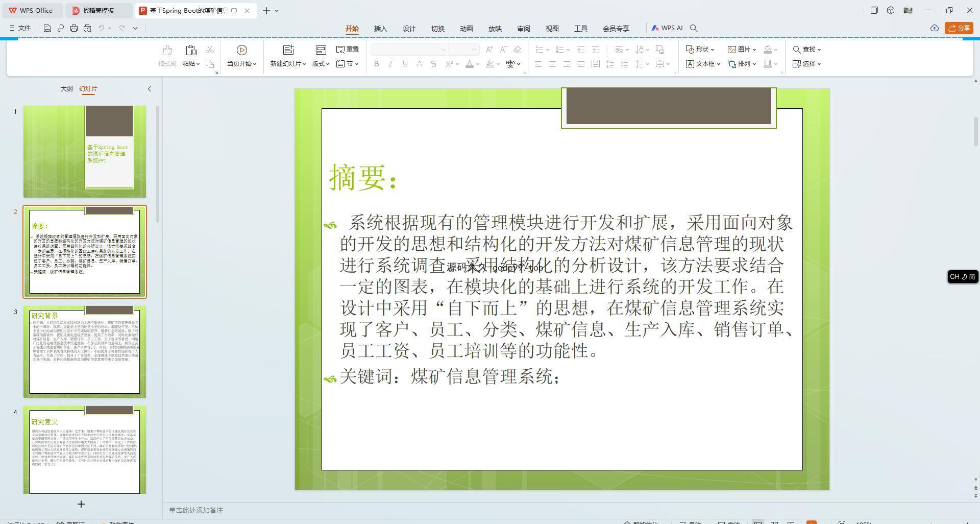Start slideshow from current page icon
This screenshot has height=524, width=980.
(x=242, y=50)
